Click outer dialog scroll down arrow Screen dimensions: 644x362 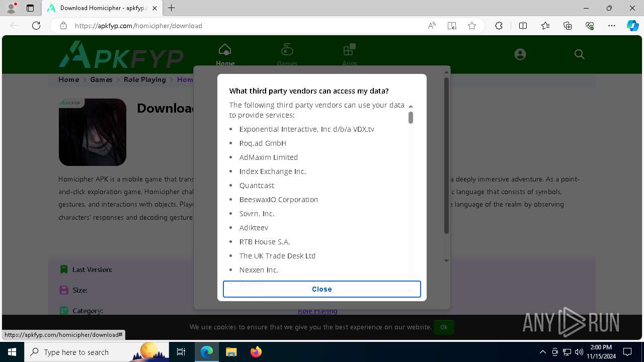click(x=446, y=261)
